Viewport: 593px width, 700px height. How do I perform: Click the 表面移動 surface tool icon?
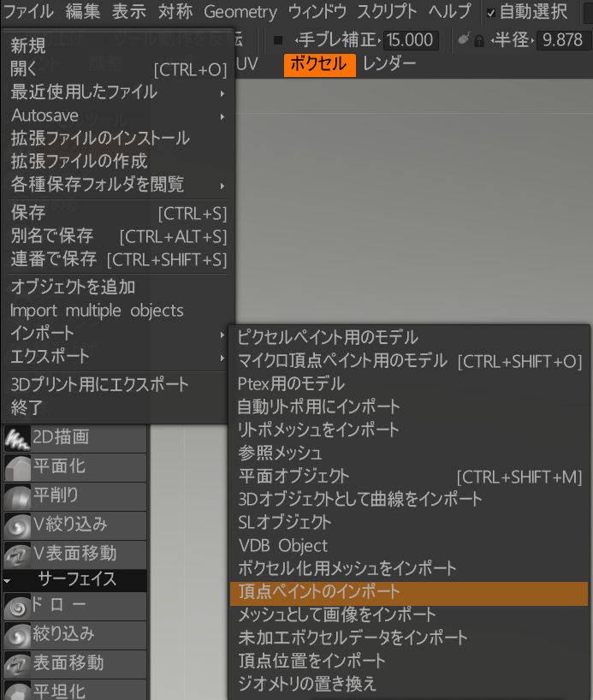[17, 663]
